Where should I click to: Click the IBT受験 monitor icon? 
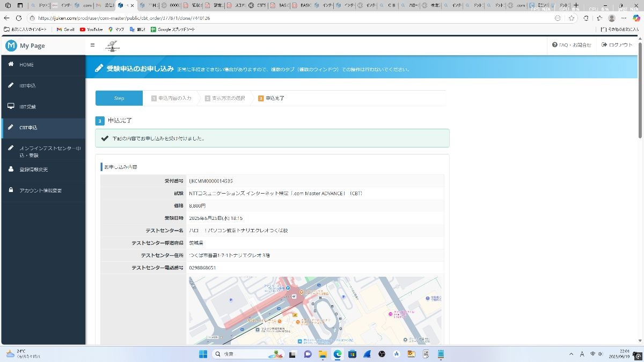pyautogui.click(x=11, y=107)
